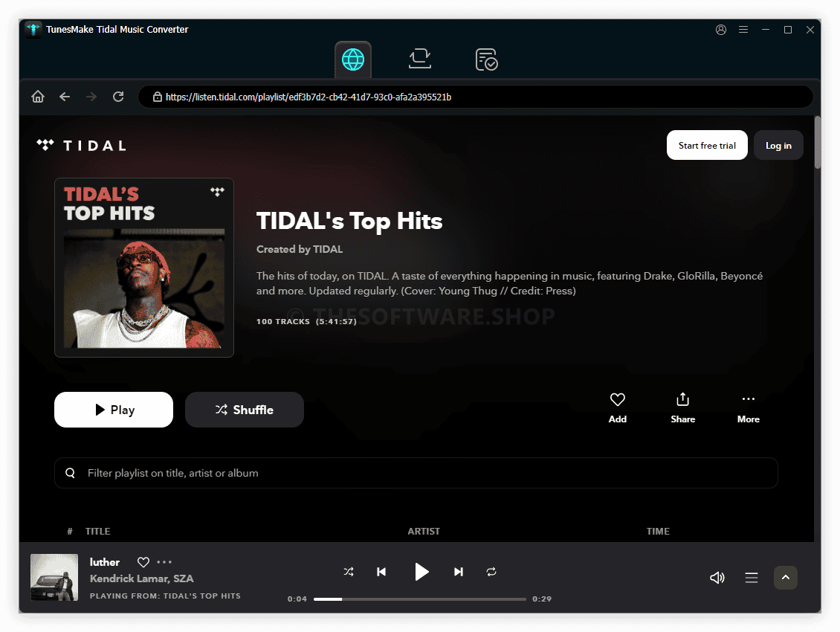
Task: Open the web browser globe tab
Action: [x=353, y=59]
